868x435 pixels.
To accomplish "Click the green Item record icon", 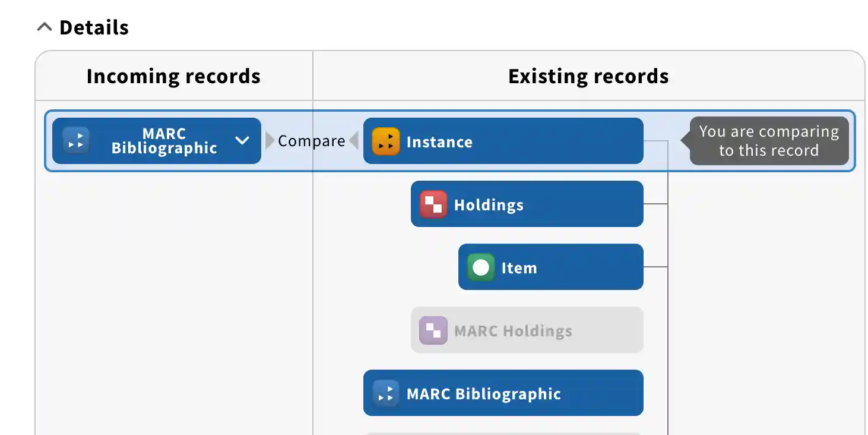I will click(480, 267).
